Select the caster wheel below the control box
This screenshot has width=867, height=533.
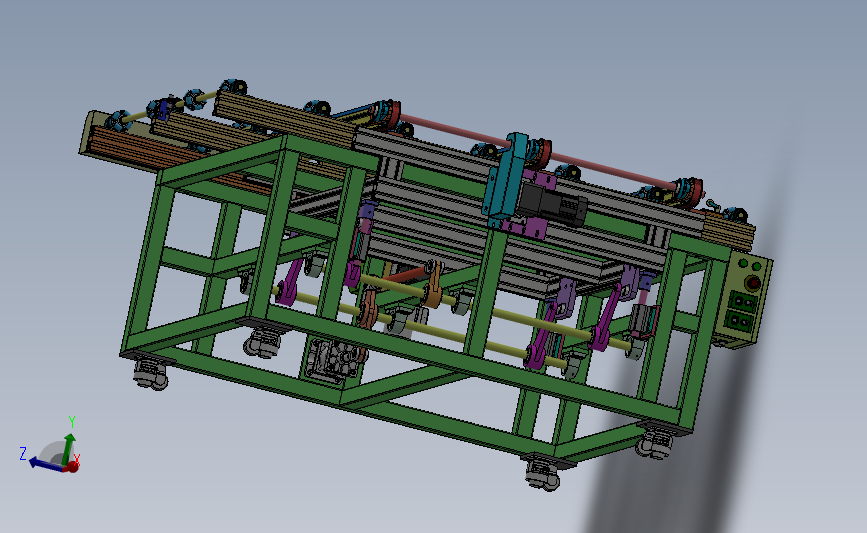(x=656, y=444)
